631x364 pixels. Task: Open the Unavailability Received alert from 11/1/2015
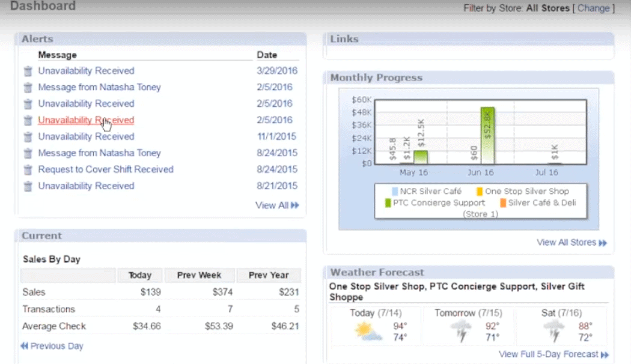coord(86,137)
